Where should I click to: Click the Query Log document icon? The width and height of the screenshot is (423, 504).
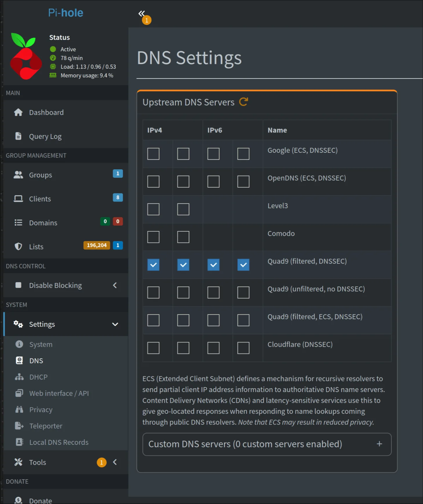click(18, 136)
